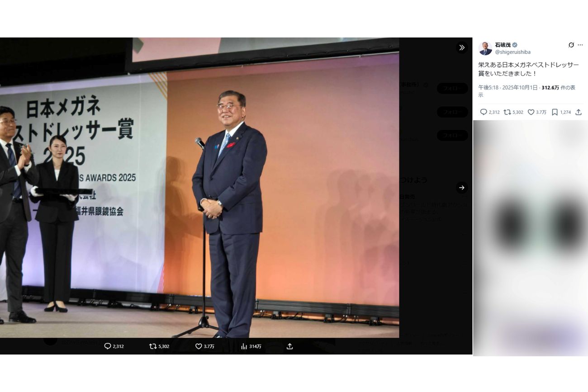Viewport: 588px width, 392px height.
Task: Like the post from the photo bar
Action: (x=199, y=346)
